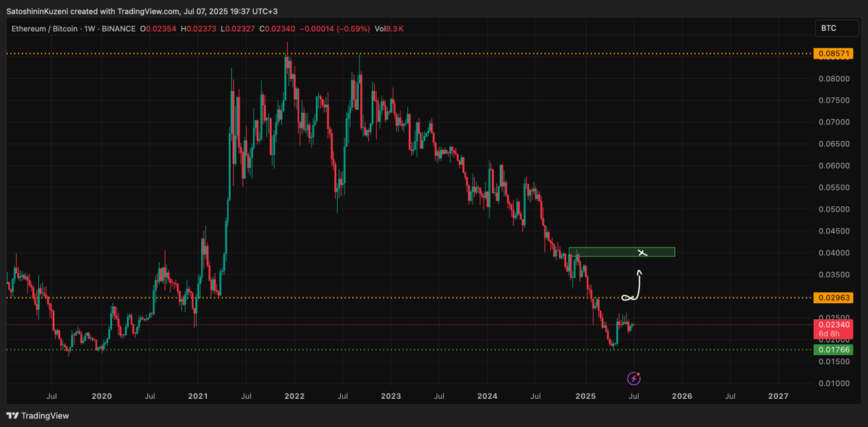Click the 2027 label on time axis
Screen dimensions: 868x427
pos(778,397)
